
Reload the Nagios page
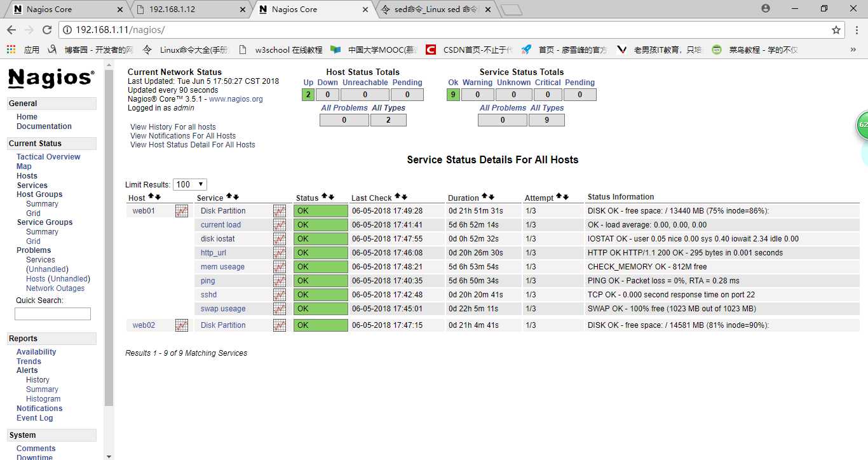click(47, 30)
